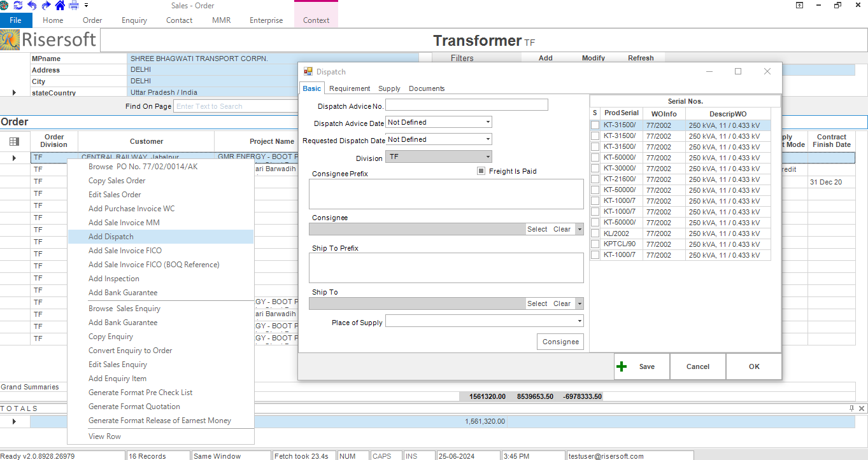This screenshot has width=868, height=460.
Task: Open the Context ribbon tab
Action: [317, 20]
